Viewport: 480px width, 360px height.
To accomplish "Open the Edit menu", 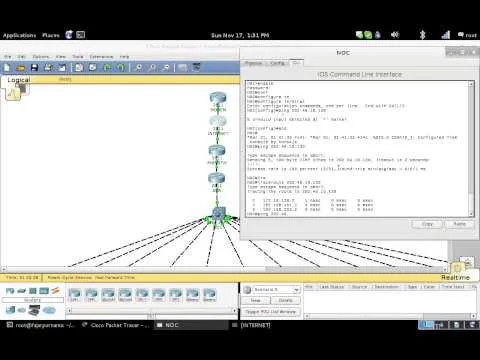I will 22,57.
